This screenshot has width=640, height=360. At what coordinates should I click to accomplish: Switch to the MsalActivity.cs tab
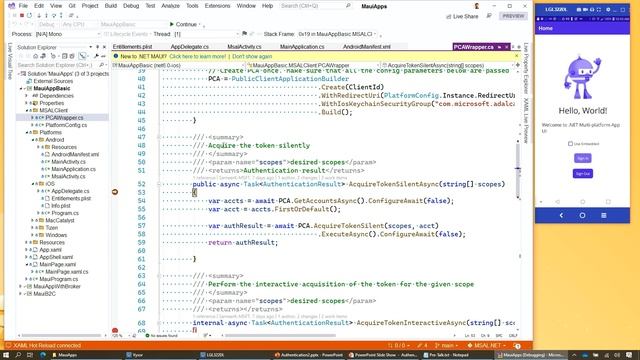[244, 47]
